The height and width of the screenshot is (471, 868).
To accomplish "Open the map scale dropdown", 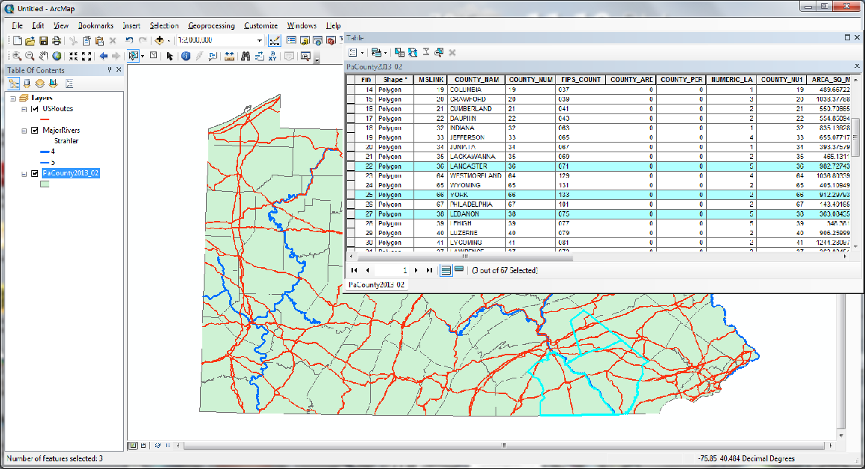I will pyautogui.click(x=259, y=41).
